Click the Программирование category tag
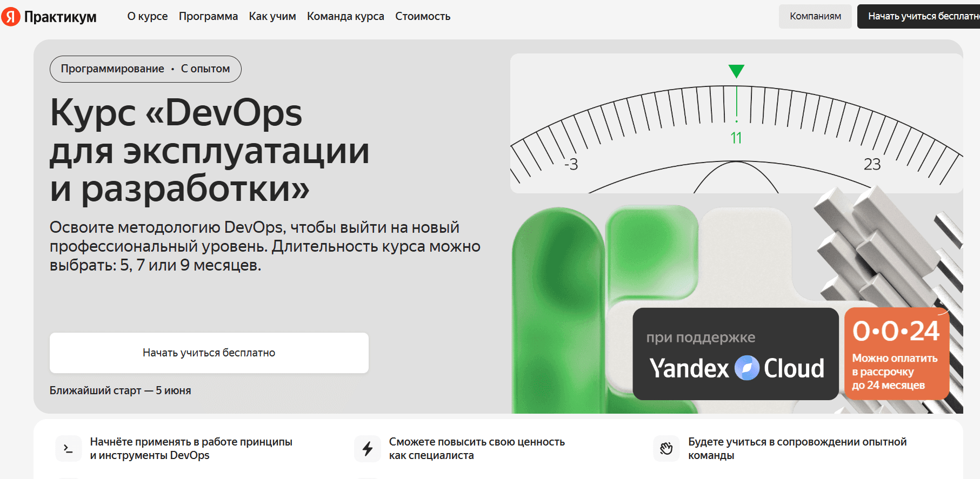 [x=112, y=69]
